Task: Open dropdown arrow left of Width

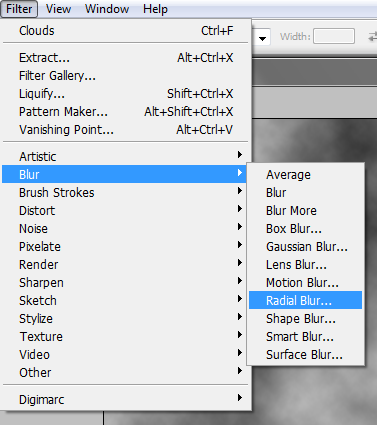Action: click(x=262, y=38)
